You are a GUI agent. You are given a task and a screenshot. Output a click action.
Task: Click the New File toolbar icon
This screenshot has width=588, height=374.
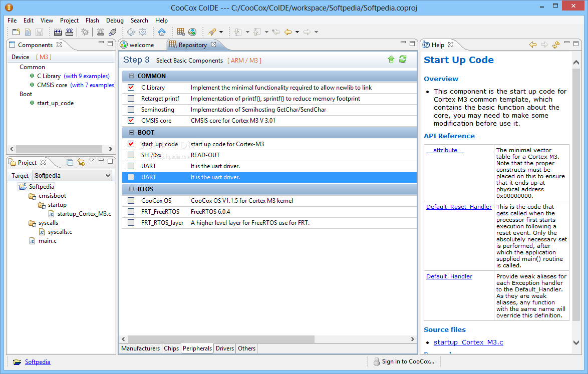click(x=28, y=32)
